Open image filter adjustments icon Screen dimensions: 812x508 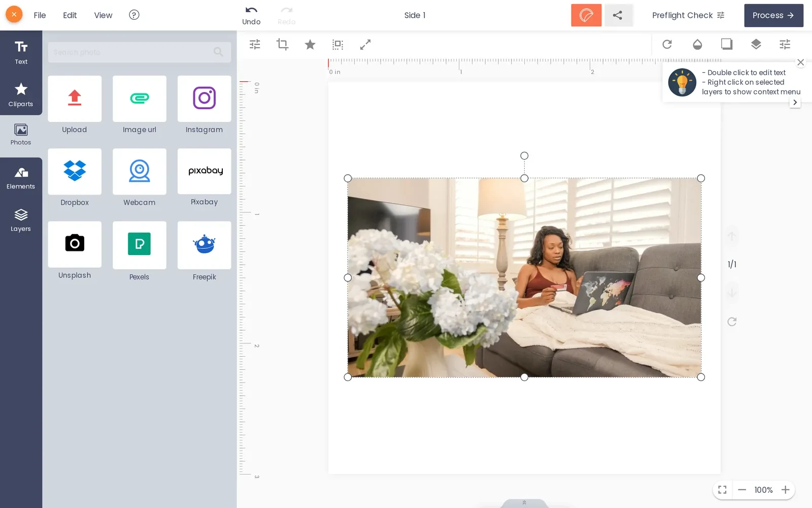[255, 45]
